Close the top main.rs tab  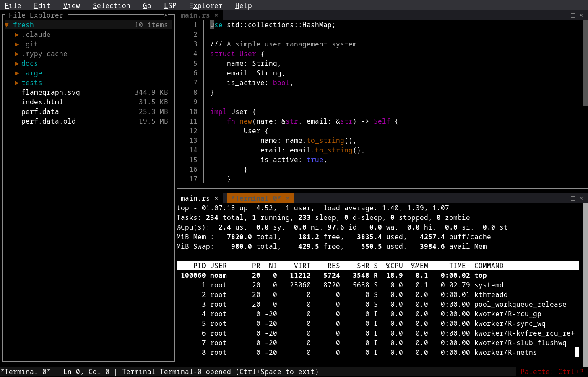coord(216,15)
